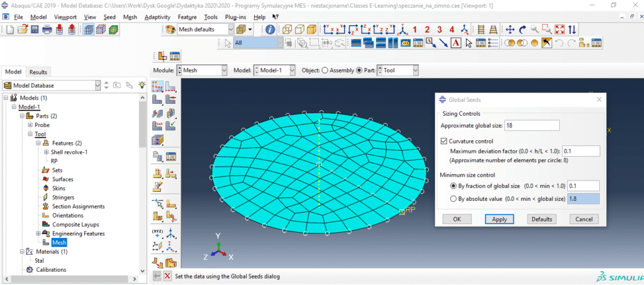Open the Mesh menu

[130, 17]
